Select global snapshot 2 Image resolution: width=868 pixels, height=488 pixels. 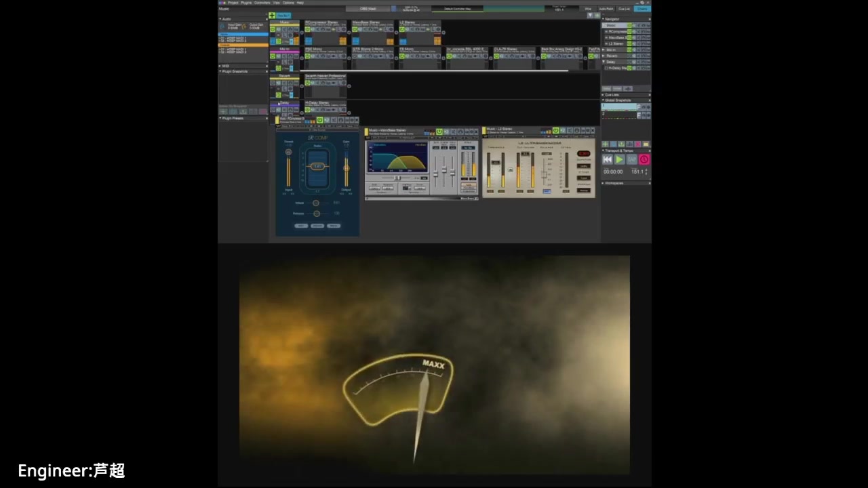click(620, 115)
